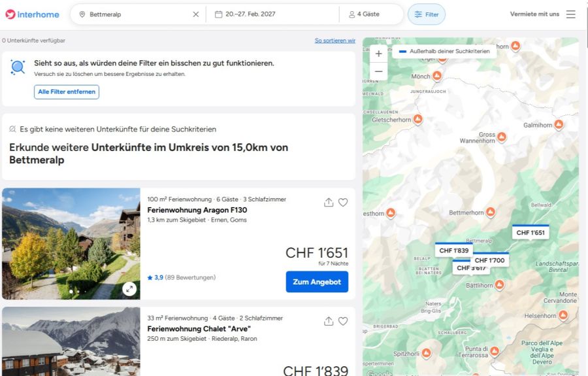This screenshot has height=376, width=588.
Task: Click Alle Filter entfernen button
Action: pyautogui.click(x=67, y=92)
